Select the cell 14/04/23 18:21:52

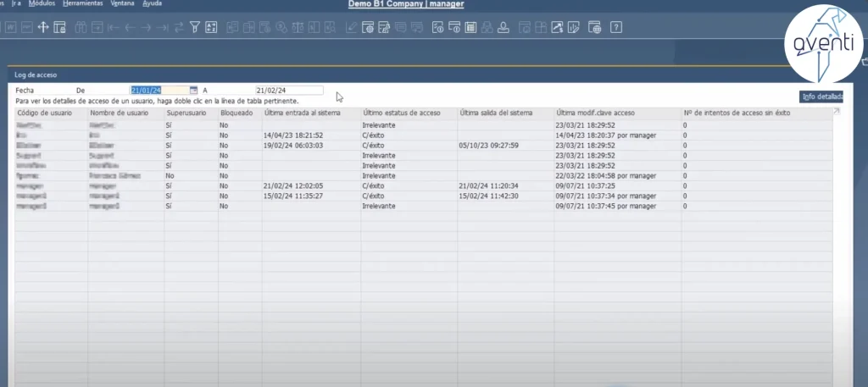tap(312, 135)
